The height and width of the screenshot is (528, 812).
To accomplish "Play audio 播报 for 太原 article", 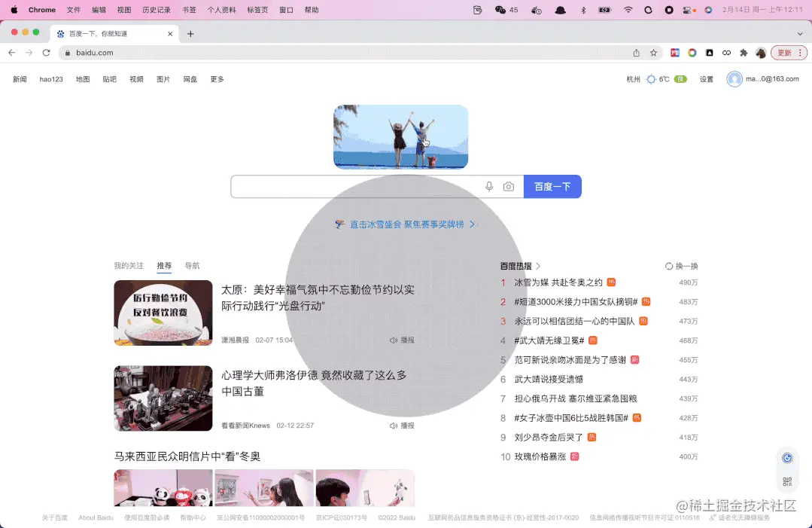I will click(x=402, y=340).
